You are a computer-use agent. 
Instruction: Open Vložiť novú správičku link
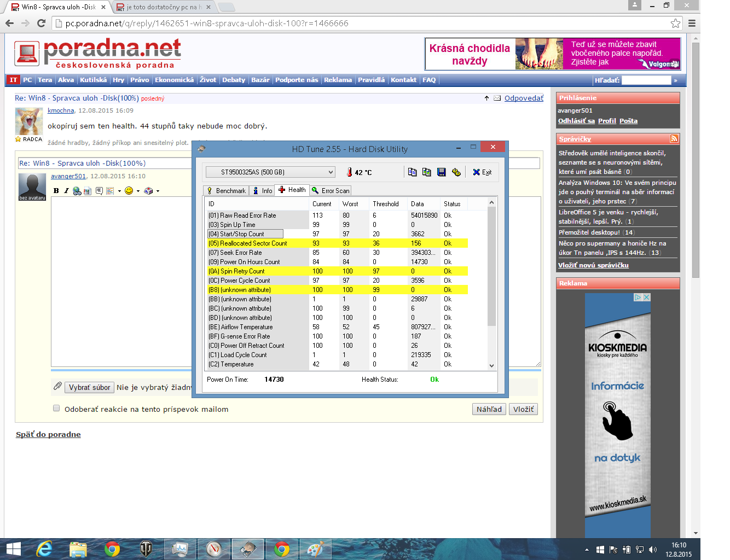click(x=593, y=265)
